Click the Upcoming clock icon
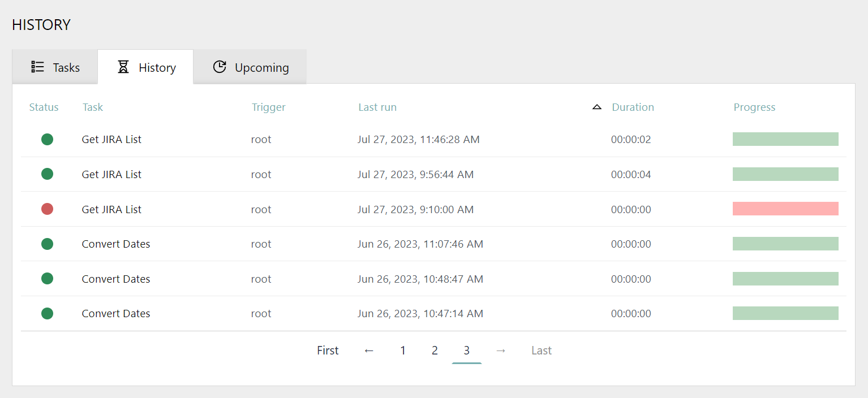868x398 pixels. [x=220, y=67]
